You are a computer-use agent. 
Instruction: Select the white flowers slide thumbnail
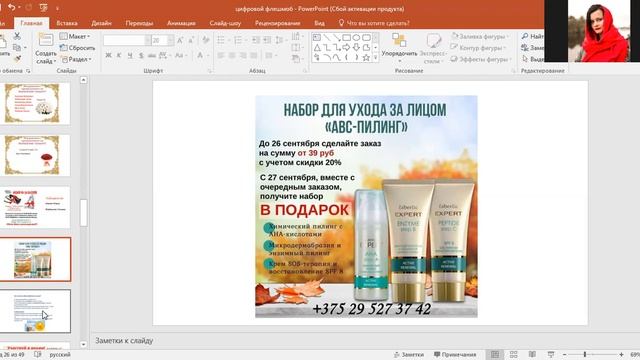point(35,104)
